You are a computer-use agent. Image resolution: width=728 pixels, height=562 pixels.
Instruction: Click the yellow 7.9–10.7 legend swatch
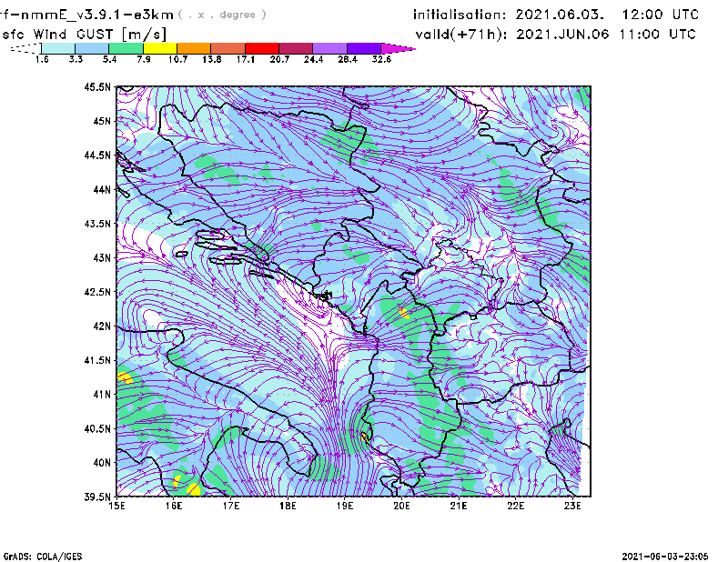point(160,48)
